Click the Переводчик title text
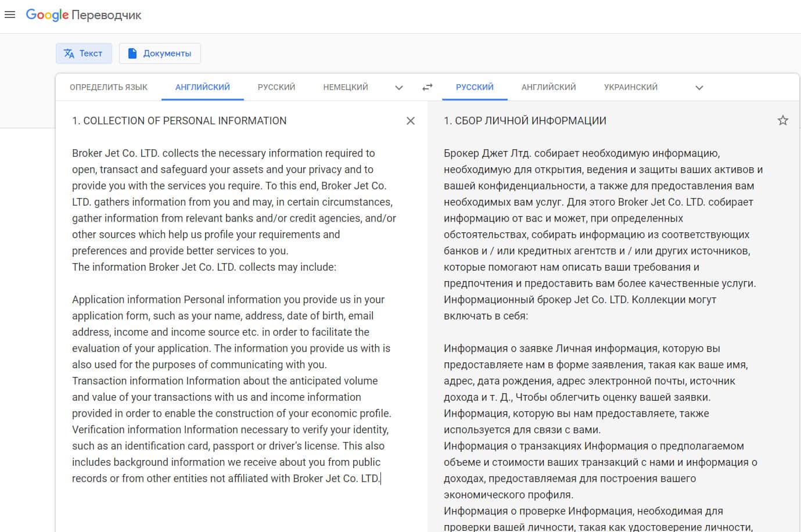The image size is (801, 532). (106, 16)
